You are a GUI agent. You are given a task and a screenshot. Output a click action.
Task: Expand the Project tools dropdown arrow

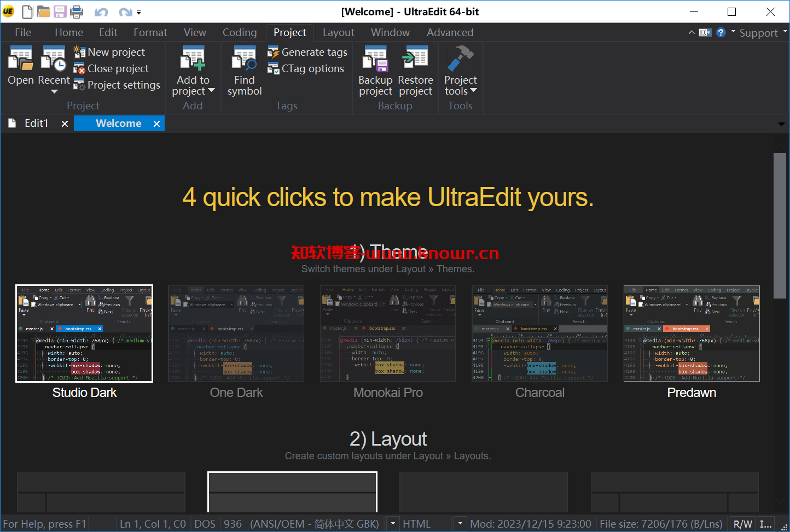click(474, 91)
